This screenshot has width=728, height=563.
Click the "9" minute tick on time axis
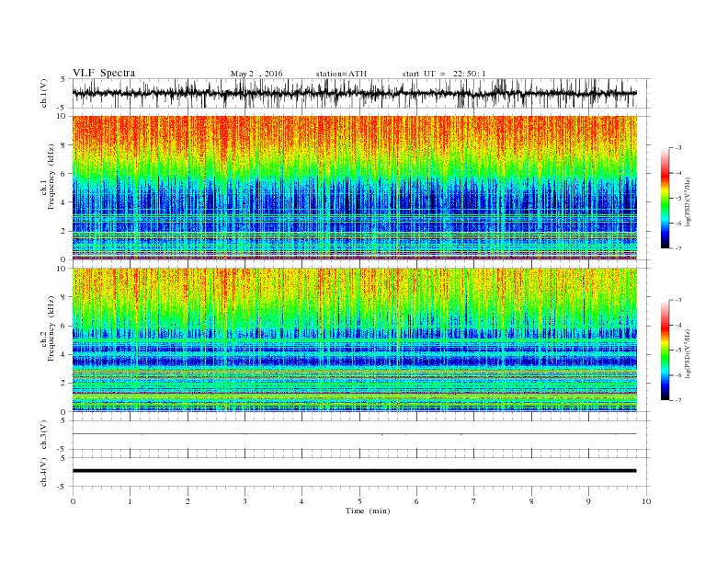pyautogui.click(x=588, y=501)
